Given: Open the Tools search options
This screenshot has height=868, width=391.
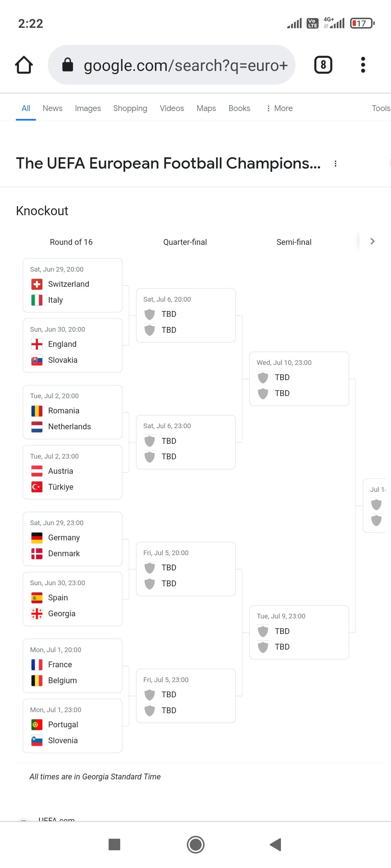Looking at the screenshot, I should tap(381, 109).
